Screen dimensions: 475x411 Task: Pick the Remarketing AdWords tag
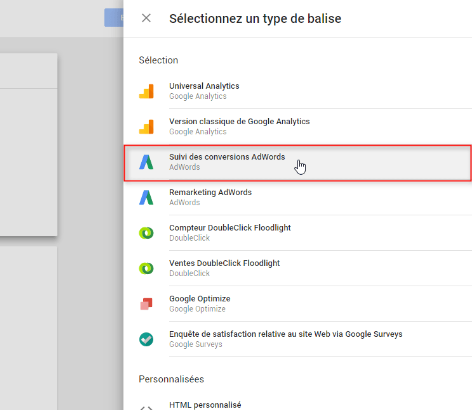coord(298,197)
